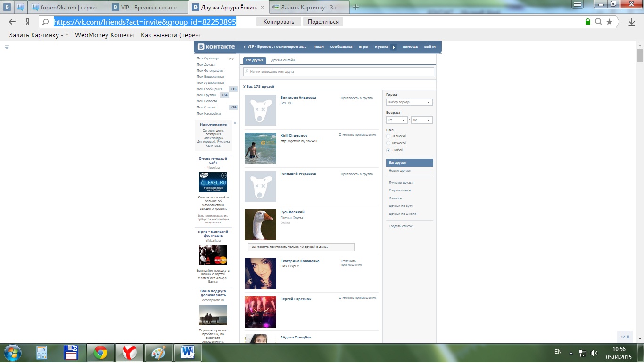Click the volume icon in the system tray
The image size is (644, 363).
593,353
